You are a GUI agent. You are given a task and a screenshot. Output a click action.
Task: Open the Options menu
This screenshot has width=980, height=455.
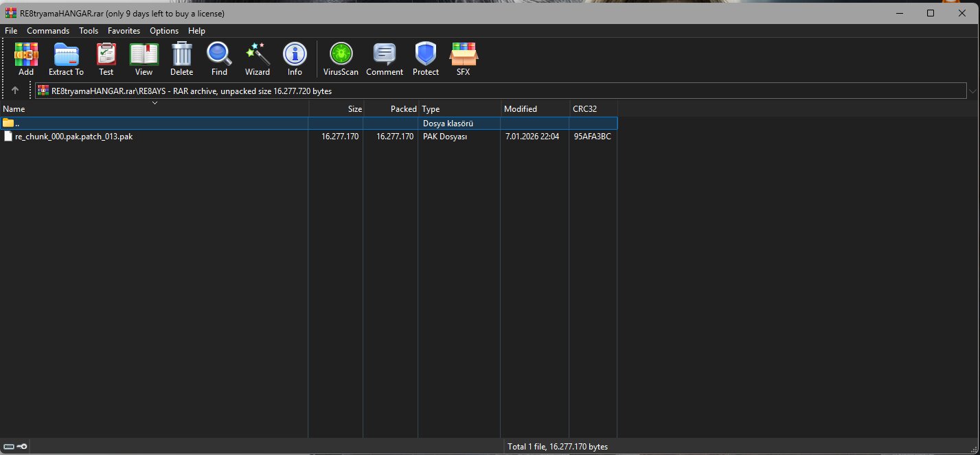click(164, 30)
